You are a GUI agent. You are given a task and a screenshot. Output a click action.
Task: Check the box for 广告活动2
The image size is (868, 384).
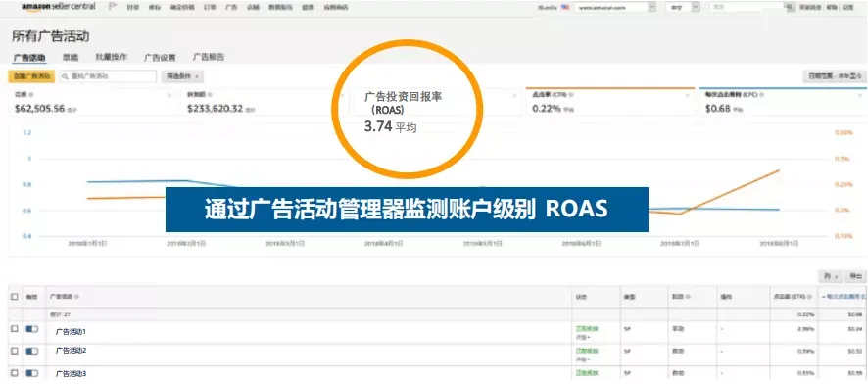point(15,351)
